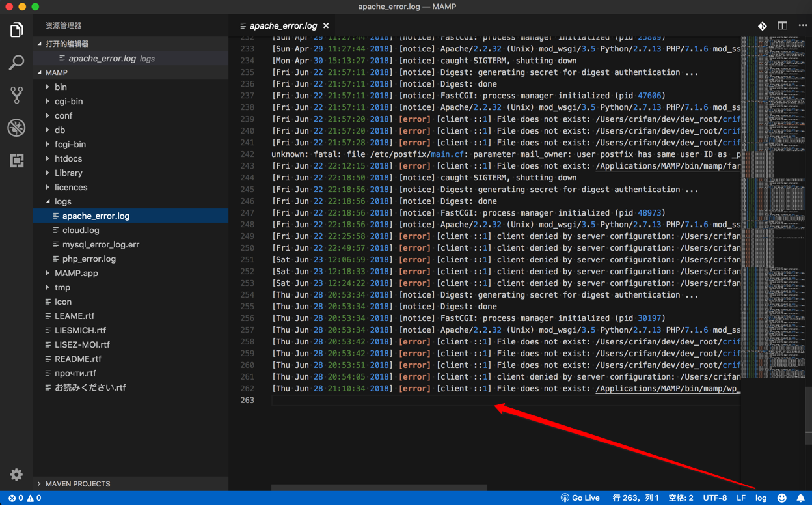The image size is (812, 506).
Task: Select apache_error.log under open editors
Action: tap(130, 58)
